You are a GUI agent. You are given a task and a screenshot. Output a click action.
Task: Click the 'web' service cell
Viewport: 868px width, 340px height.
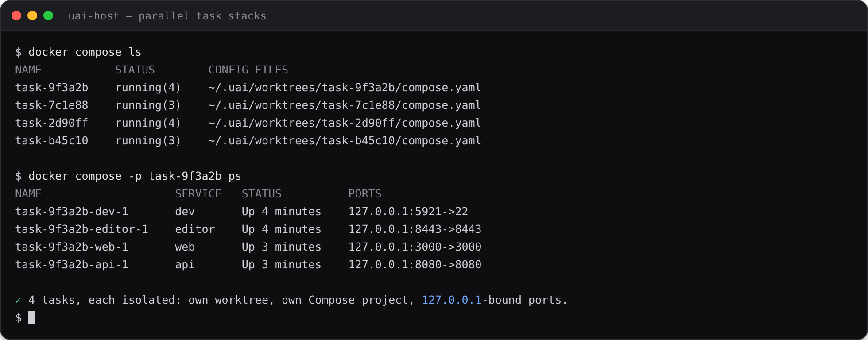[x=185, y=247]
